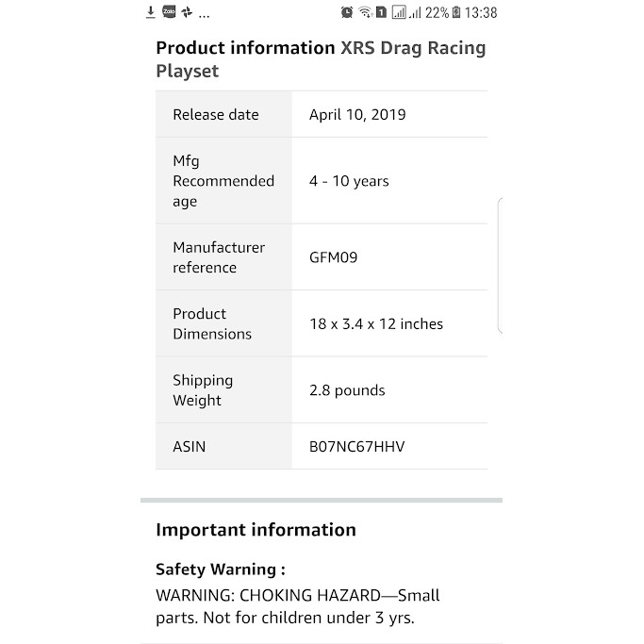Tap the more notifications ellipsis

click(x=205, y=14)
